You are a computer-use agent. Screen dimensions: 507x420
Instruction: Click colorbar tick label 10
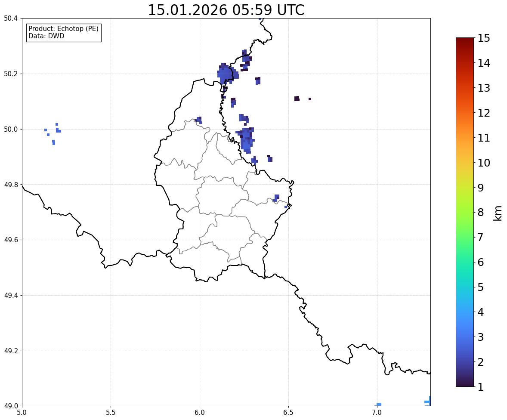484,163
